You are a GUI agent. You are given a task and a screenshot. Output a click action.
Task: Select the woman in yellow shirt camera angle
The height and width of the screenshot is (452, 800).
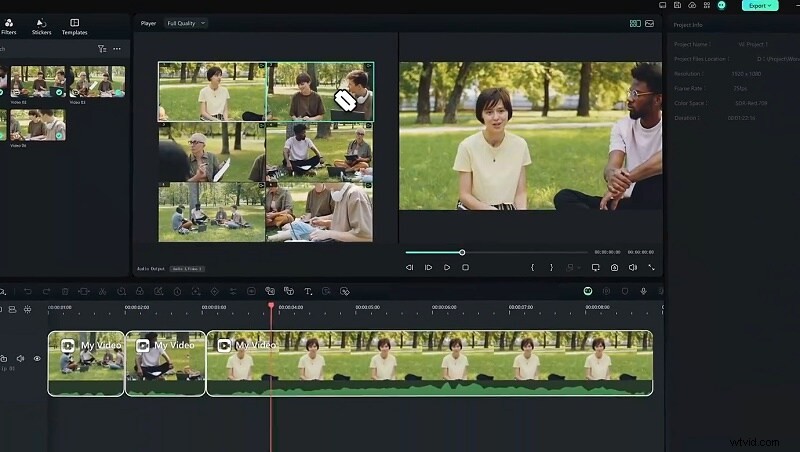click(x=212, y=92)
